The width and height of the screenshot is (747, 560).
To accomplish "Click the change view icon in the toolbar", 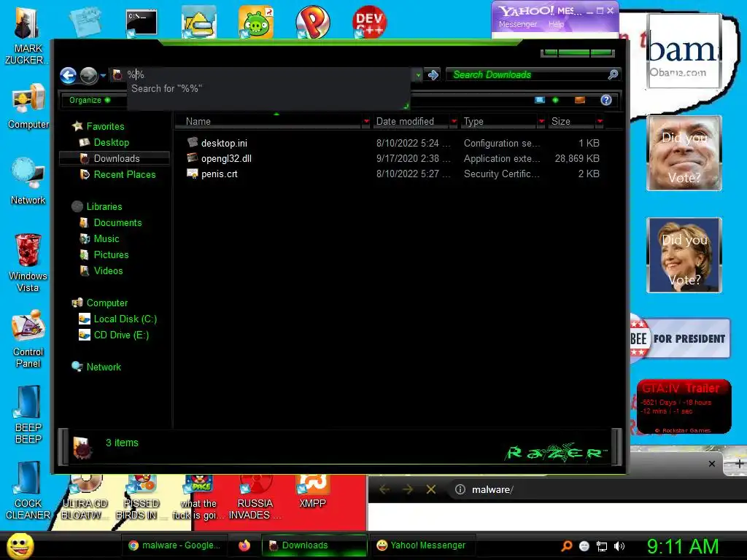I will point(540,100).
